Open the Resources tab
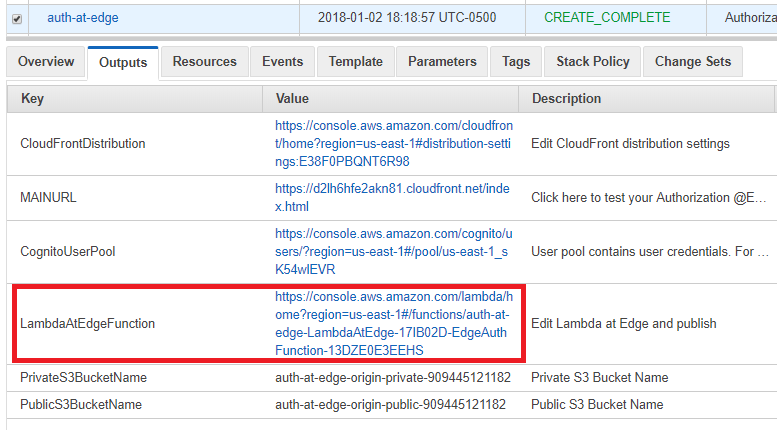This screenshot has width=777, height=430. click(205, 61)
